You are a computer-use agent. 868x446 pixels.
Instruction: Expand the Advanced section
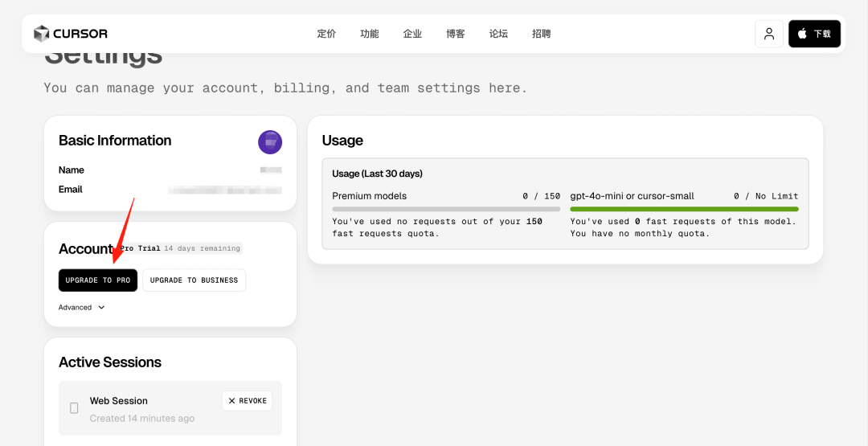(x=81, y=307)
